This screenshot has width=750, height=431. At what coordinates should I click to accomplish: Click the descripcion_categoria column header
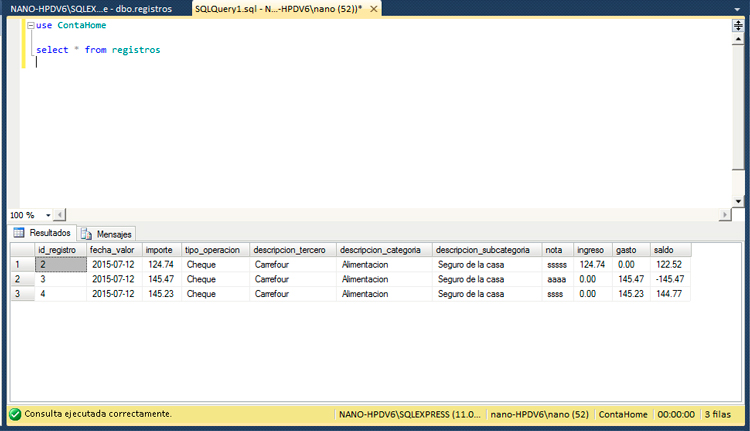pos(384,250)
